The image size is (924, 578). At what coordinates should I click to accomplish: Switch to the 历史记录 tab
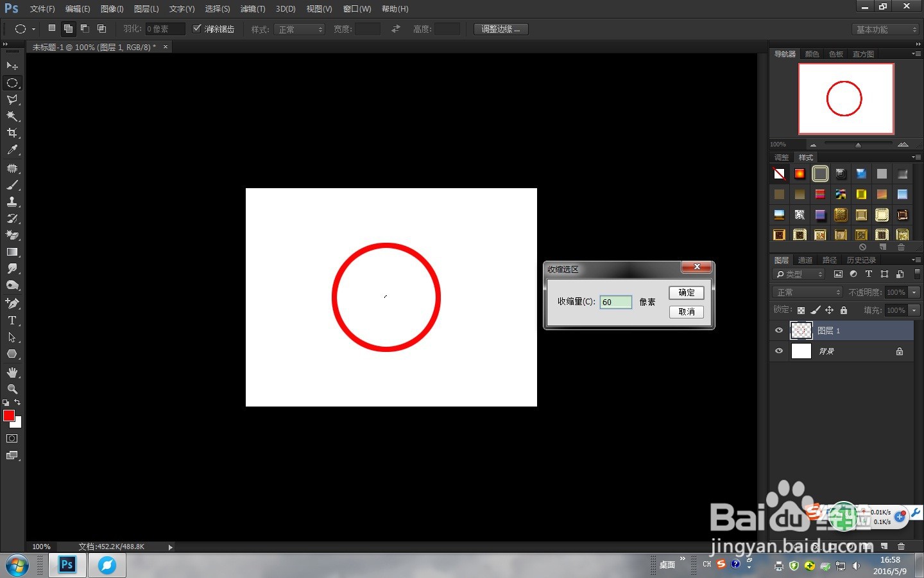(x=861, y=260)
